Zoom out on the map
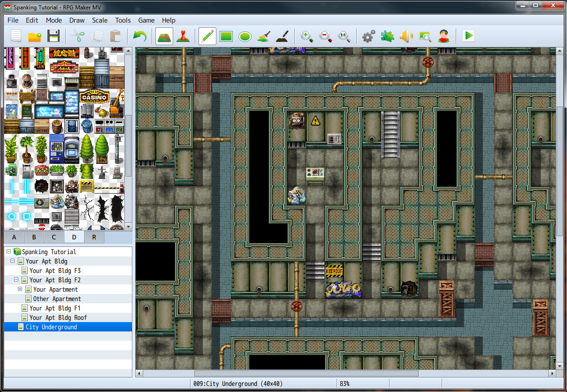 (326, 37)
